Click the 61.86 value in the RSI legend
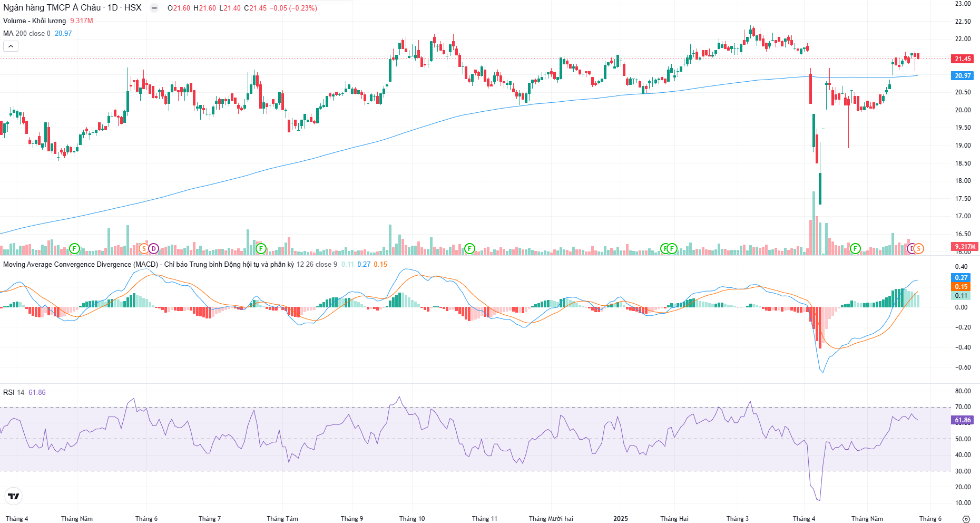Viewport: 980px width, 523px height. point(37,392)
